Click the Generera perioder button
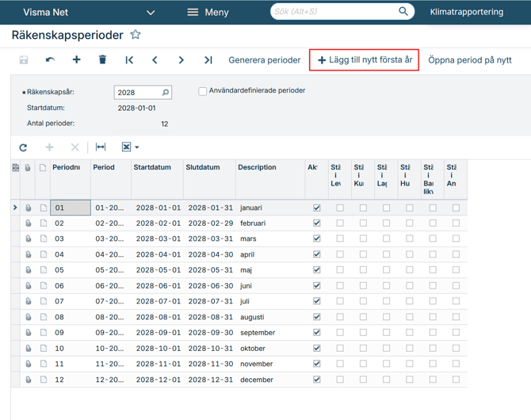Screen dimensions: 531x420 click(x=264, y=60)
